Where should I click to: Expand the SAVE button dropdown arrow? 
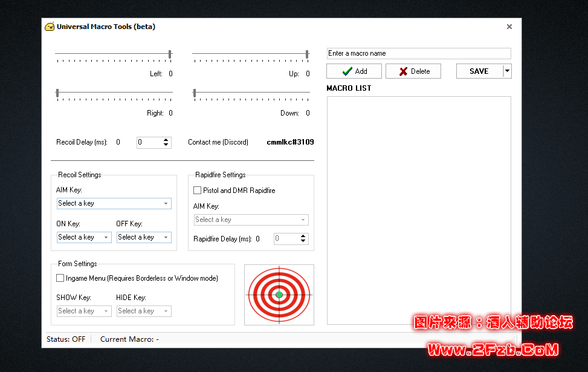coord(507,71)
